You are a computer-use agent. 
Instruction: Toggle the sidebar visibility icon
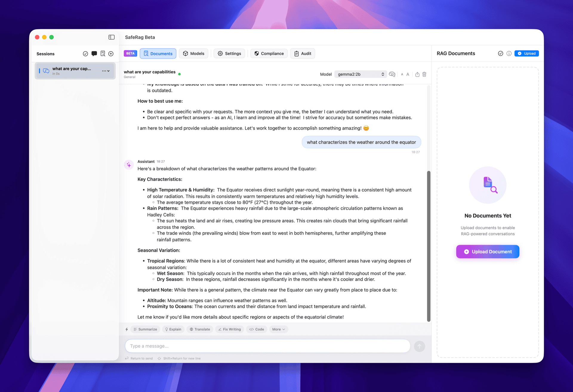(111, 37)
